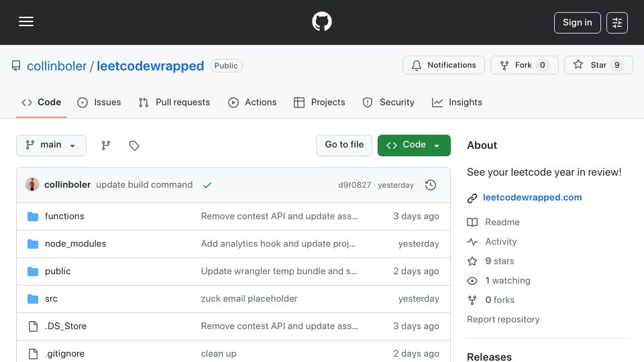Open the leetcodewrapped repository link
The height and width of the screenshot is (362, 644).
point(150,66)
